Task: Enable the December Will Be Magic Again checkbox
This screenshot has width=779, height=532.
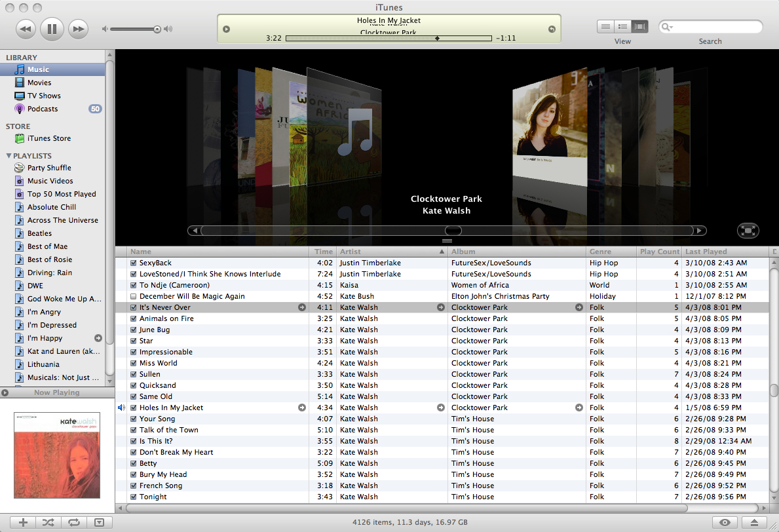Action: click(133, 296)
